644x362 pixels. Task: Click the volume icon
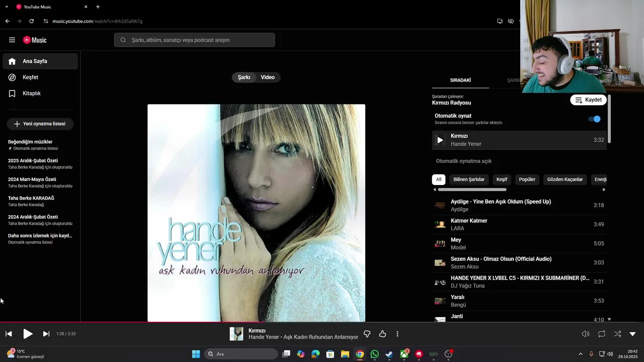[x=586, y=334]
